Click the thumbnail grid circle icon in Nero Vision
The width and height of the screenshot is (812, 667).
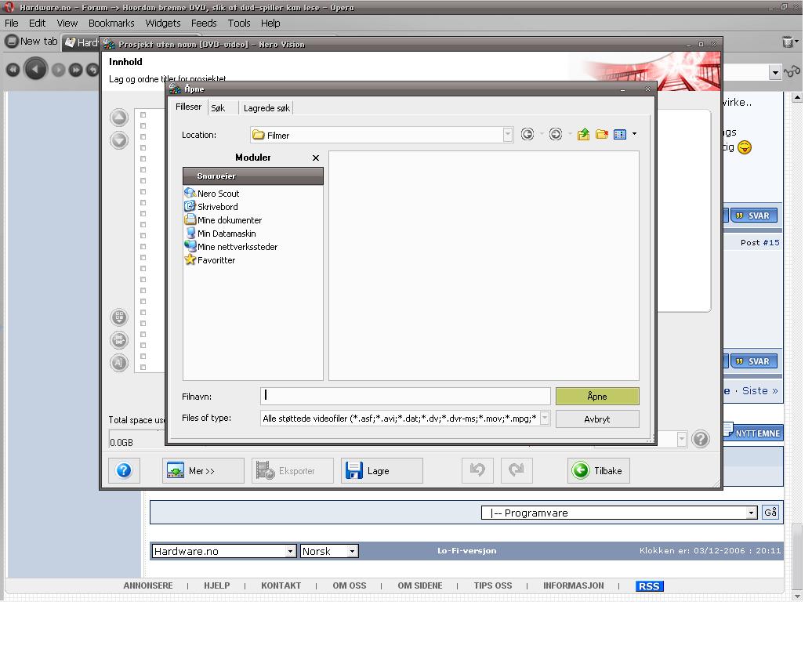(119, 317)
